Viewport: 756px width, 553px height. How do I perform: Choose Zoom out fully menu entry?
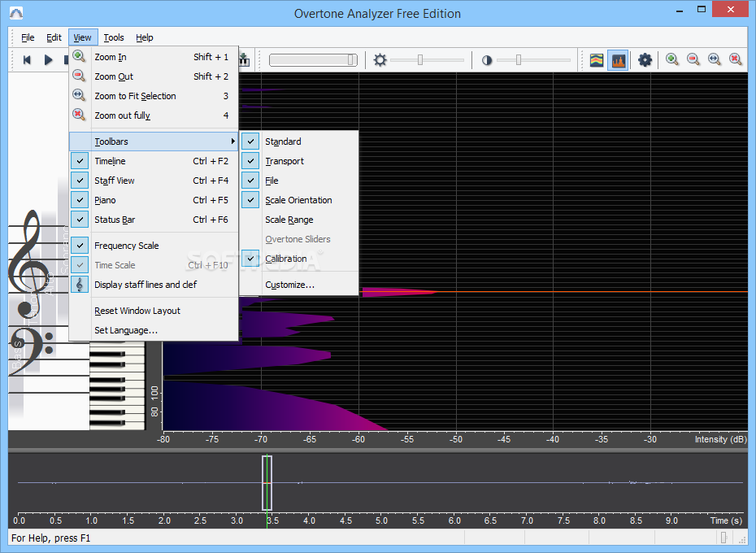pyautogui.click(x=154, y=115)
